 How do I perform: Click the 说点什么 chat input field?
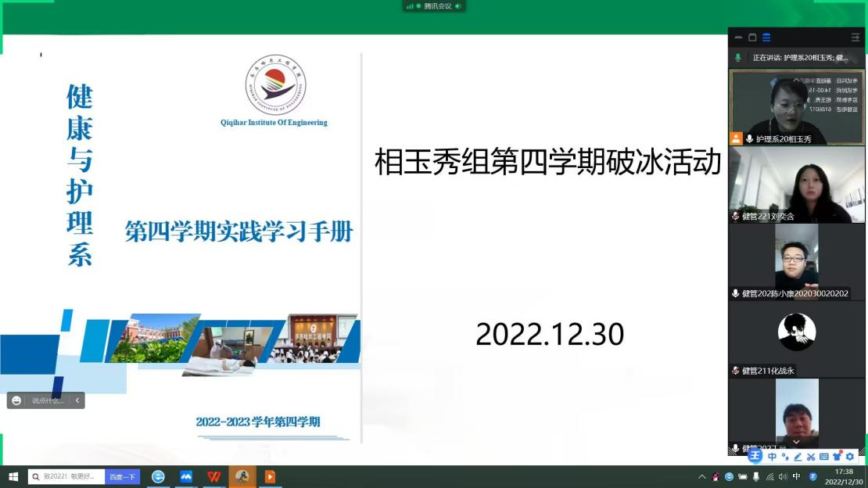(x=48, y=400)
